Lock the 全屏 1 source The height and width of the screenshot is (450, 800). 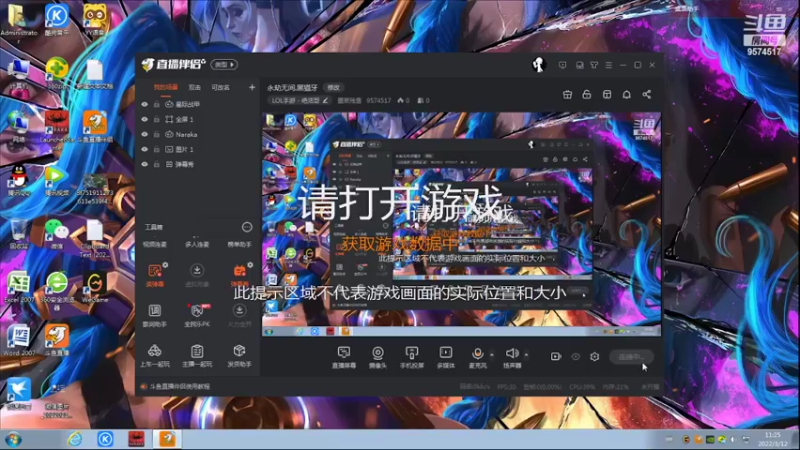[x=157, y=119]
